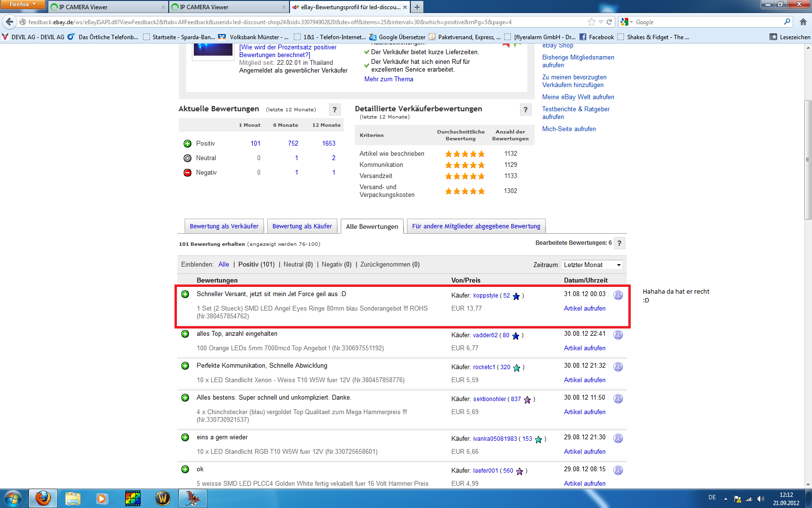Click the help icon next to Bearbeitete Bewertungen
The width and height of the screenshot is (812, 508).
click(619, 243)
